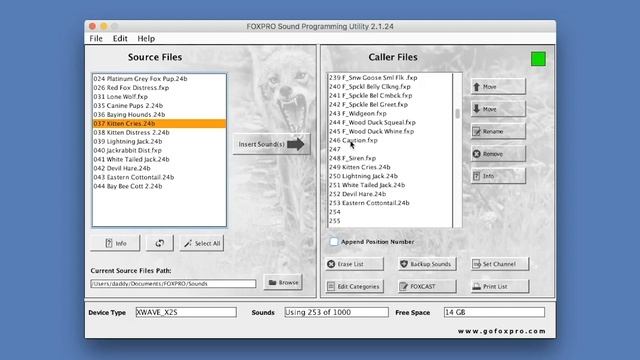Select 043 Eastern Cottontail.24b source file

point(159,178)
